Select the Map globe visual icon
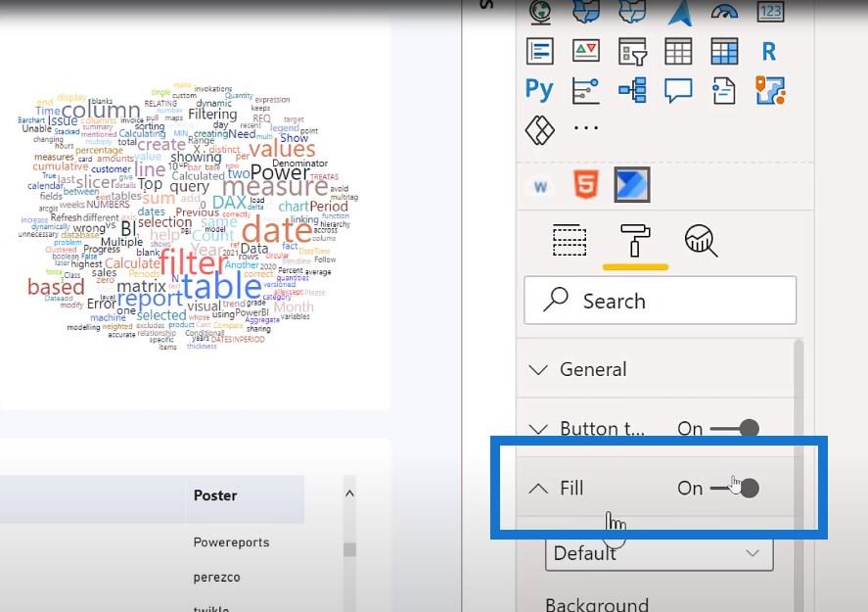Screen dimensions: 868x612 [540, 11]
